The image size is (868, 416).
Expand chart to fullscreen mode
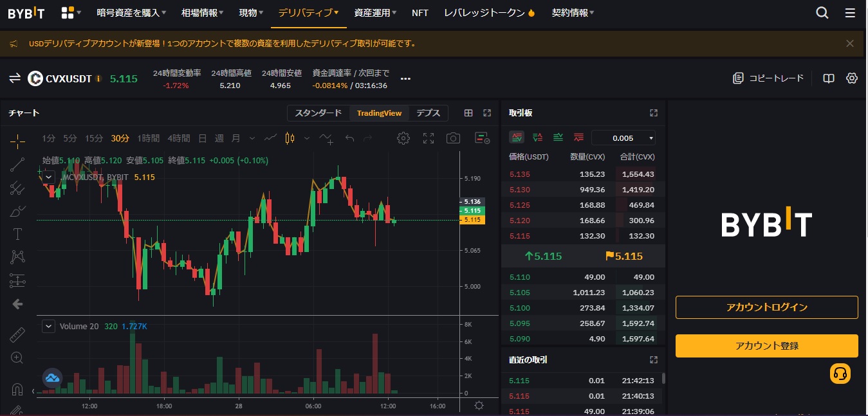(428, 138)
